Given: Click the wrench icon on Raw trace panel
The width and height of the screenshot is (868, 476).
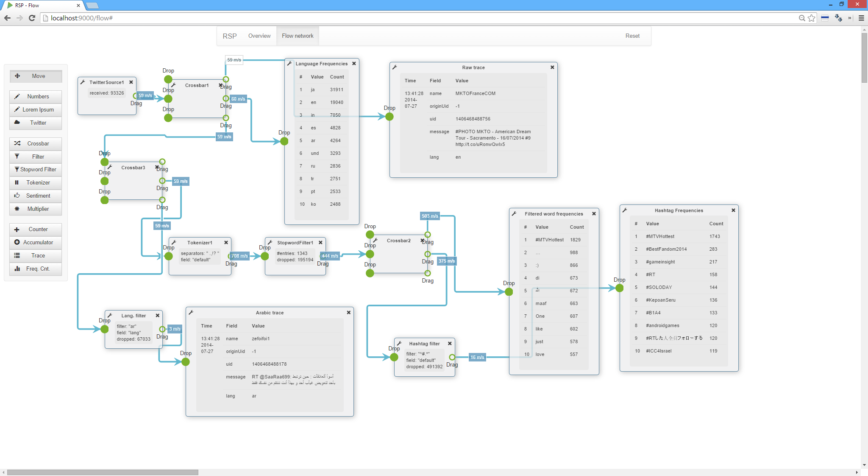Looking at the screenshot, I should pyautogui.click(x=395, y=67).
